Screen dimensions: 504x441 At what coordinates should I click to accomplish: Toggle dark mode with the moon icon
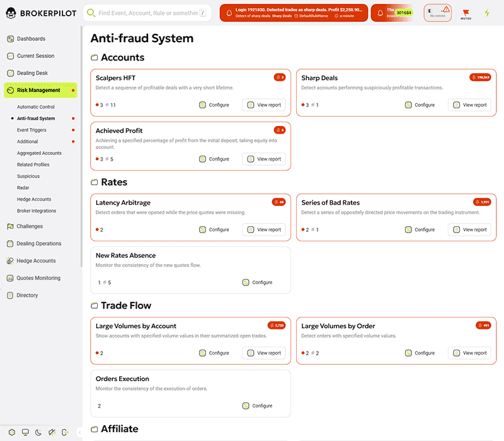[38, 433]
